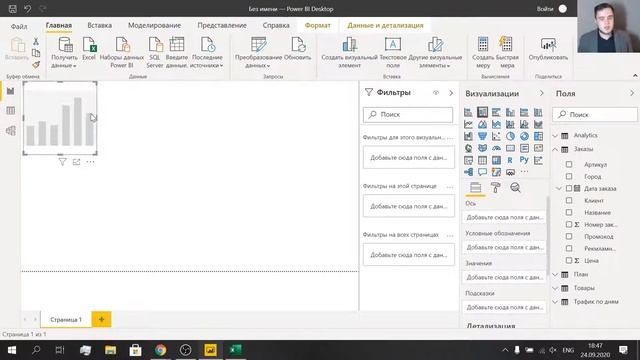Show more visuals via ellipsis in Визуализации
The width and height of the screenshot is (640, 360).
tap(524, 172)
